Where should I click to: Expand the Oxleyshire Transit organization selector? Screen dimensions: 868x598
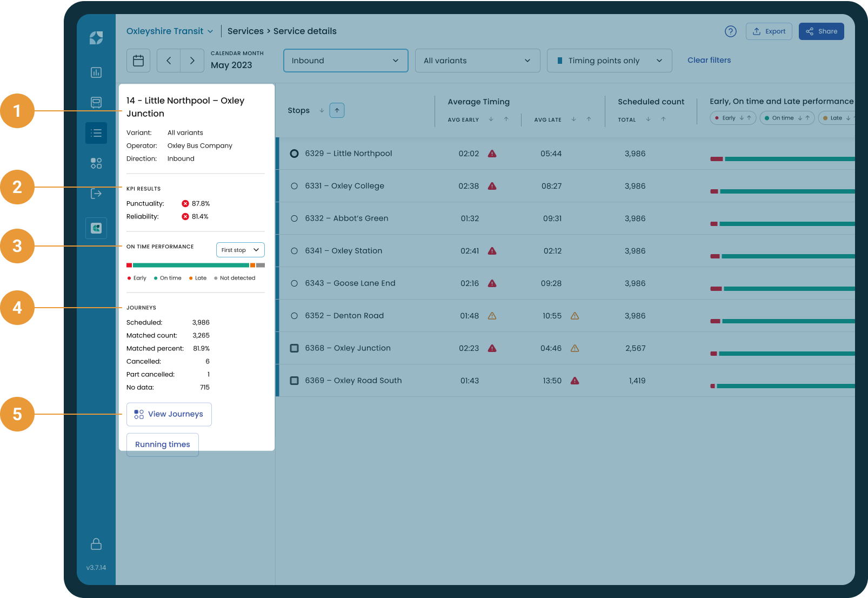[170, 31]
